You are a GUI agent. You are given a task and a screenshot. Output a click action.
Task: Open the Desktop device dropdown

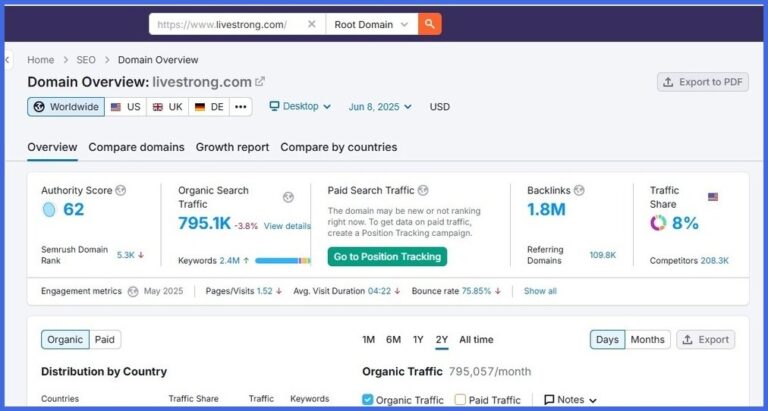pos(300,106)
